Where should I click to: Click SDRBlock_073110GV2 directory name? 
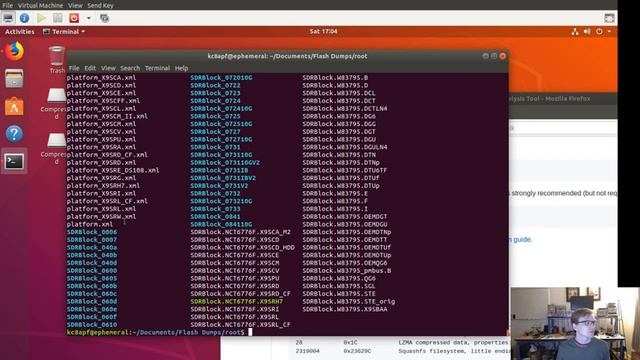click(x=225, y=162)
